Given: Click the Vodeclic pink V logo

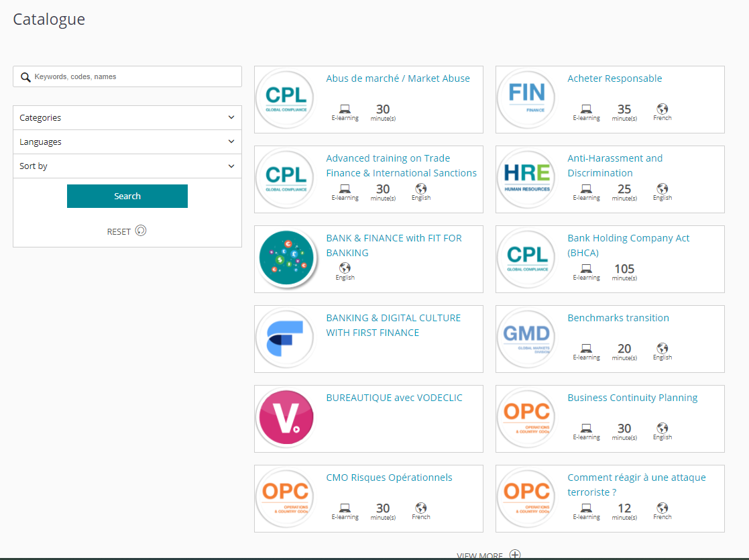Looking at the screenshot, I should 286,417.
